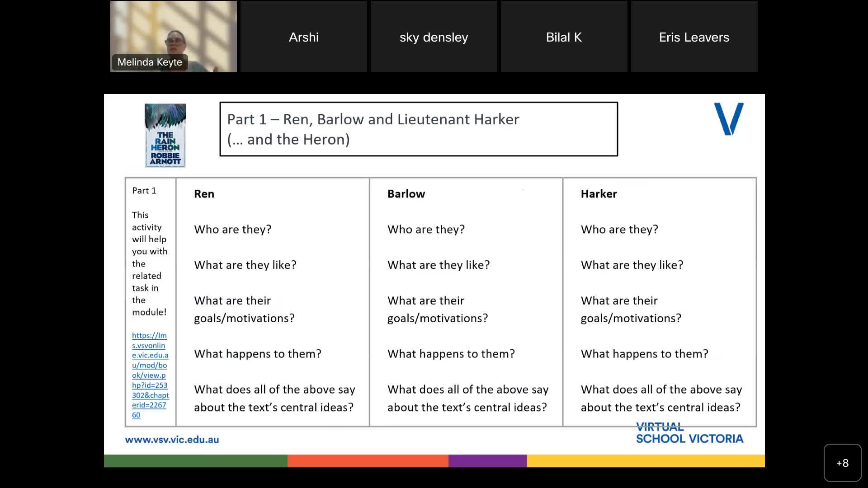The width and height of the screenshot is (868, 488).
Task: Open the lms.vsvonline.vic.edu.au module link
Action: [150, 375]
